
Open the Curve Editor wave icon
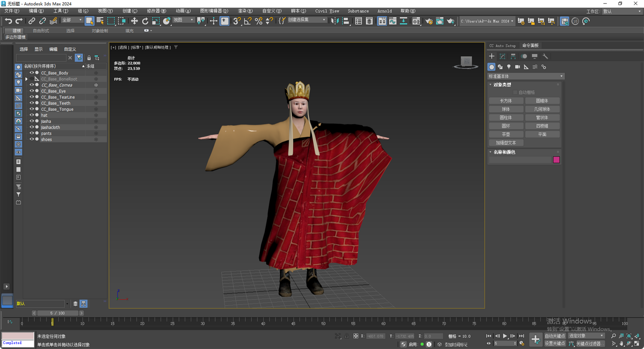coord(393,21)
